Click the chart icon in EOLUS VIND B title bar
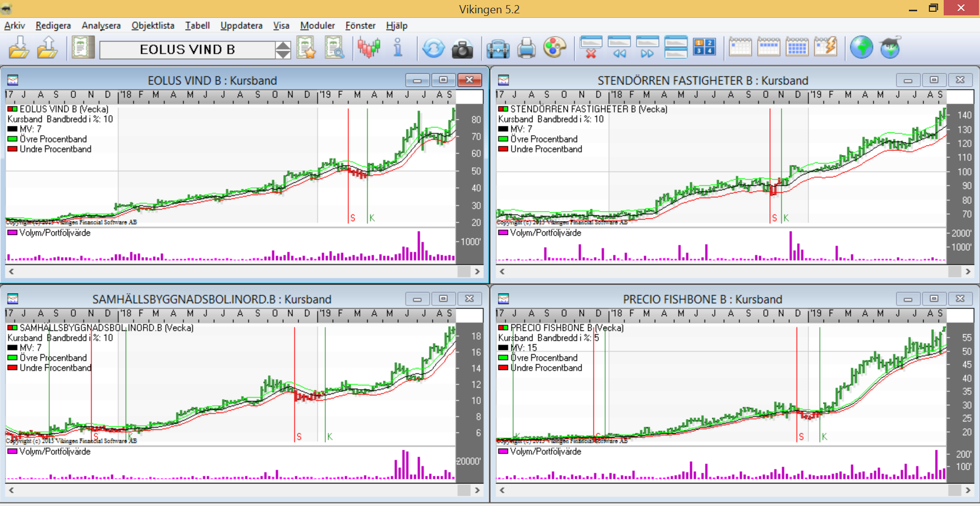Image resolution: width=980 pixels, height=506 pixels. (x=13, y=80)
